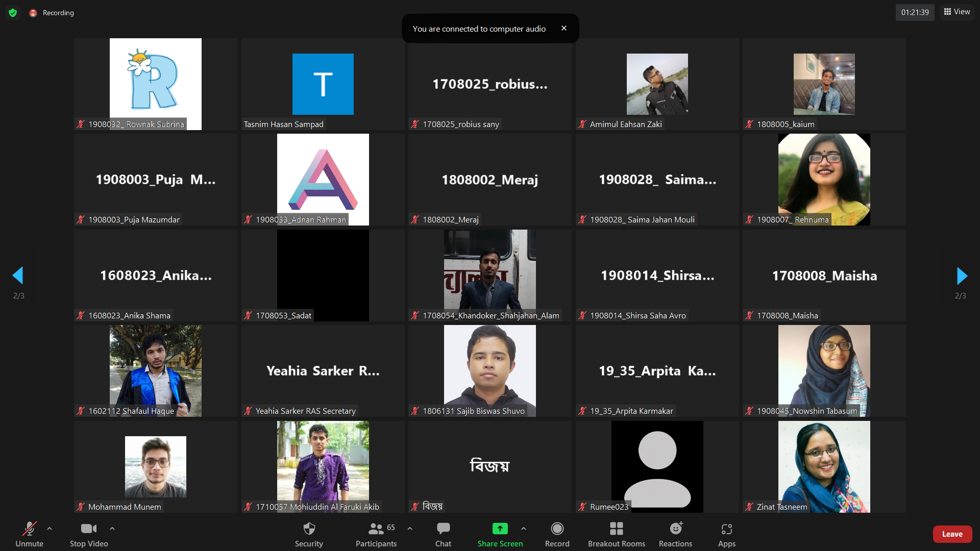Expand audio options arrow beside Unmute
The width and height of the screenshot is (980, 551).
50,529
